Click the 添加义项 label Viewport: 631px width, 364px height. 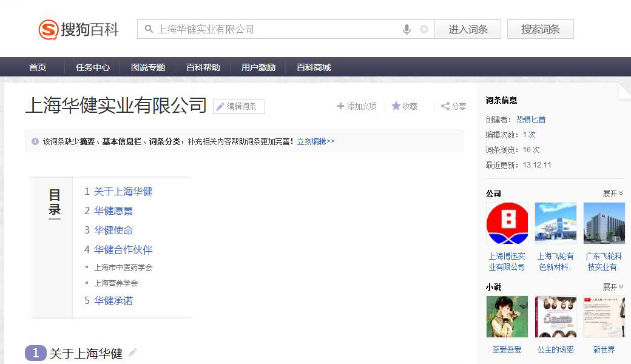tap(362, 106)
